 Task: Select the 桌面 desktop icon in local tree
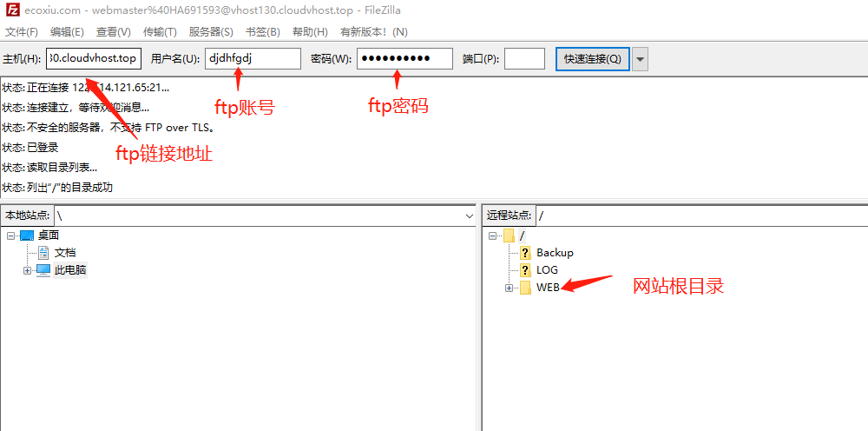pyautogui.click(x=26, y=235)
